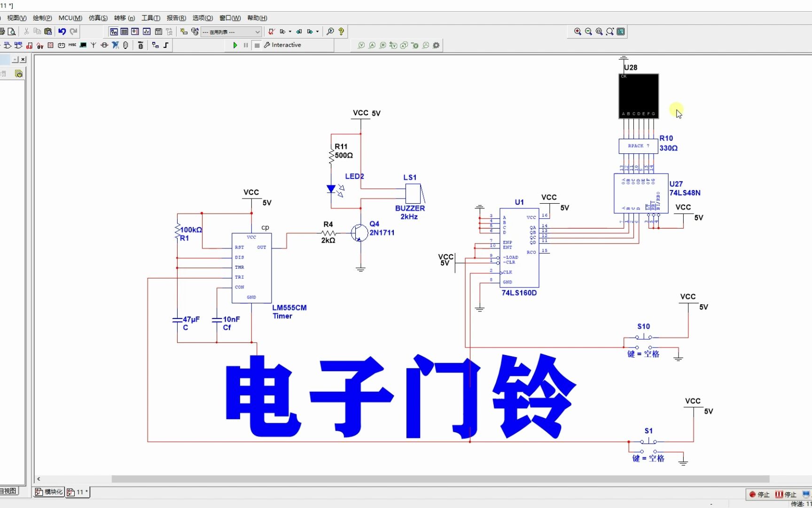Click the Place Bus icon

166,45
